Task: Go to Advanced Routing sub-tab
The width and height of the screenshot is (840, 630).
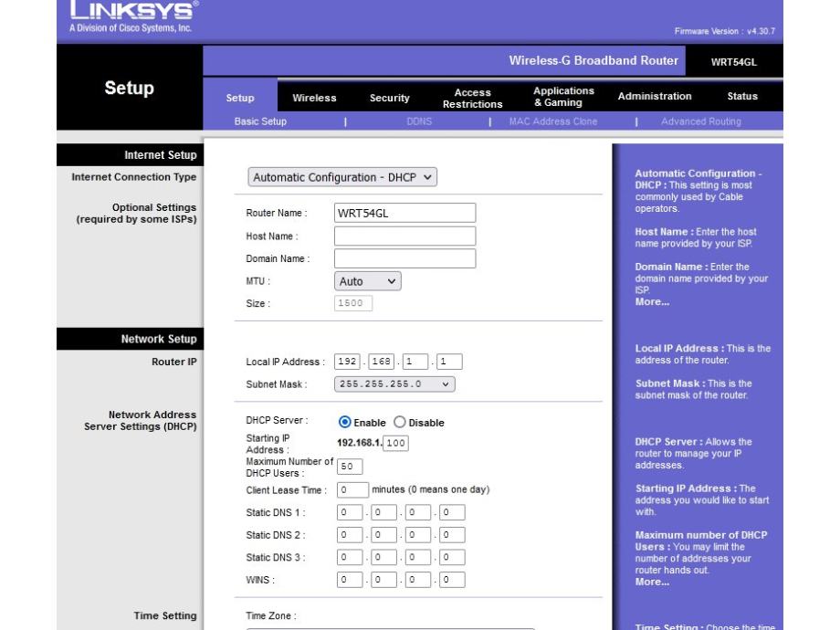Action: (x=701, y=121)
